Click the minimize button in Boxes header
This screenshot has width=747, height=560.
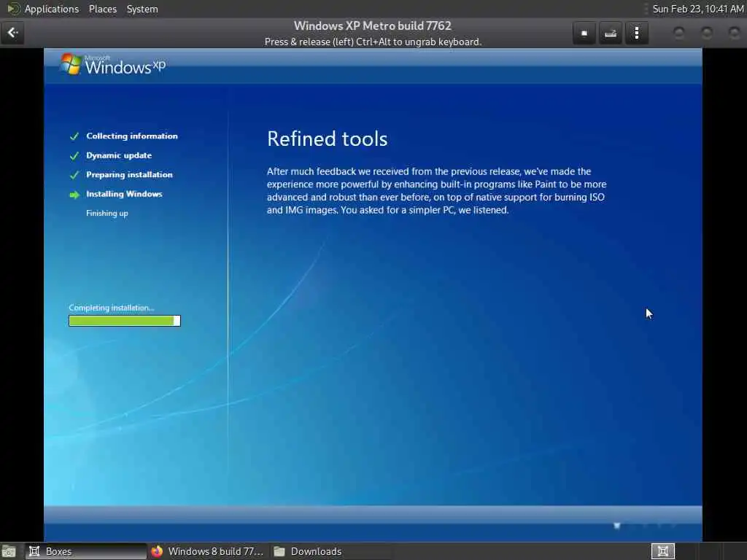coord(679,33)
